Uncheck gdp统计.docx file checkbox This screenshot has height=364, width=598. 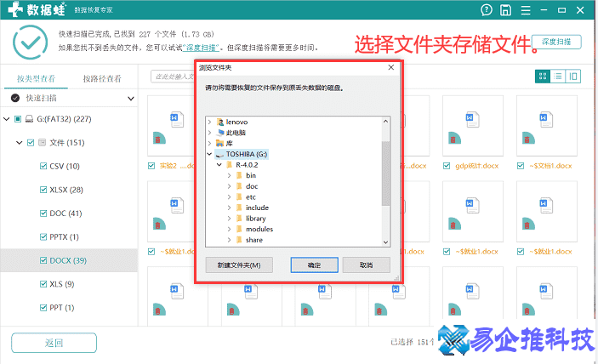point(447,166)
